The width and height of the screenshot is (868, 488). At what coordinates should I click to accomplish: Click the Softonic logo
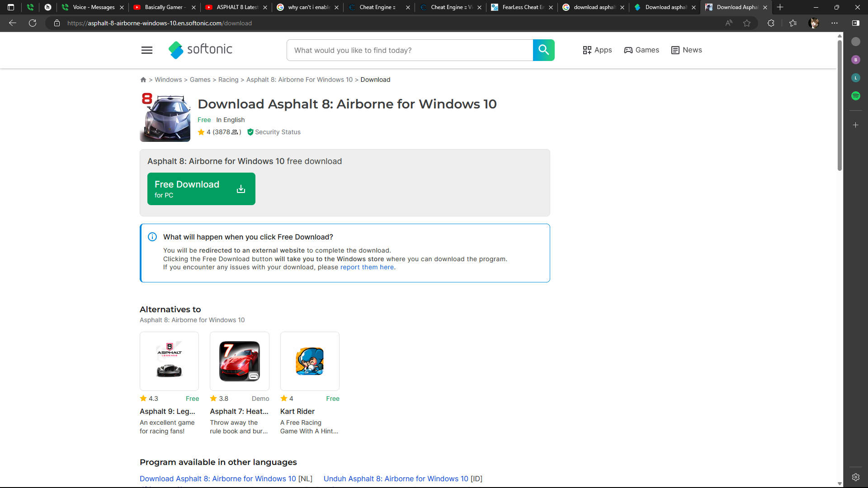(200, 50)
